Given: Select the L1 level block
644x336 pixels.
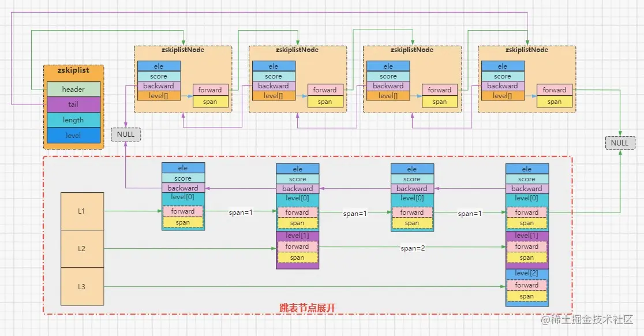Looking at the screenshot, I should pyautogui.click(x=82, y=212).
